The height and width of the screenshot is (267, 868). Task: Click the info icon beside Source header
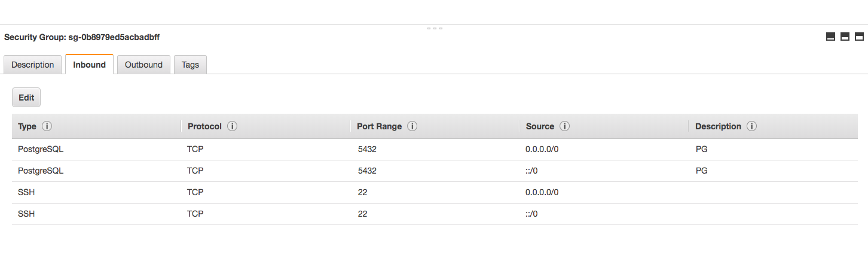click(x=564, y=126)
